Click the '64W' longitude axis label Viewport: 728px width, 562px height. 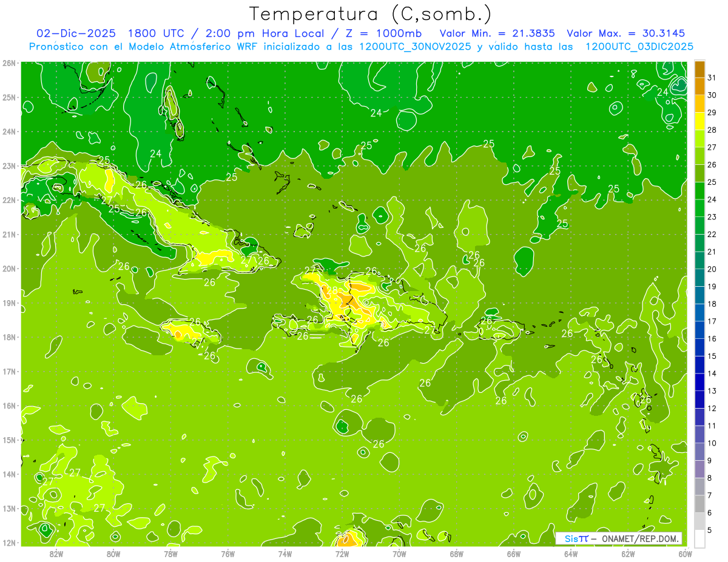pos(571,554)
